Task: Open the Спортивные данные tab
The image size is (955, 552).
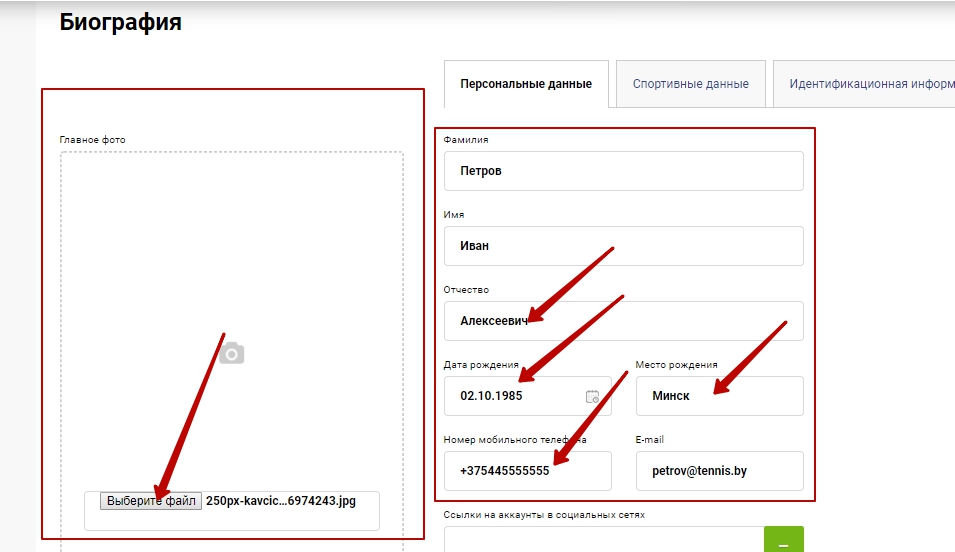Action: coord(690,84)
